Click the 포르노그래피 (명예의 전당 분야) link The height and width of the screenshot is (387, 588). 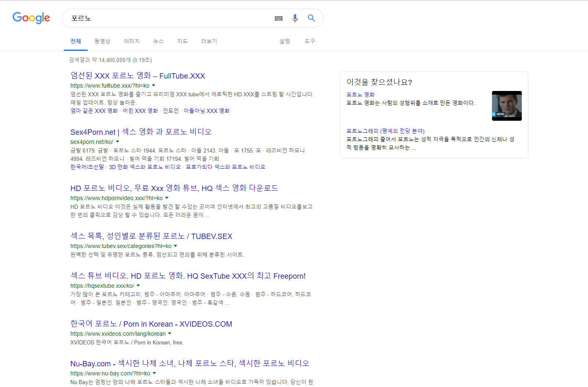385,131
